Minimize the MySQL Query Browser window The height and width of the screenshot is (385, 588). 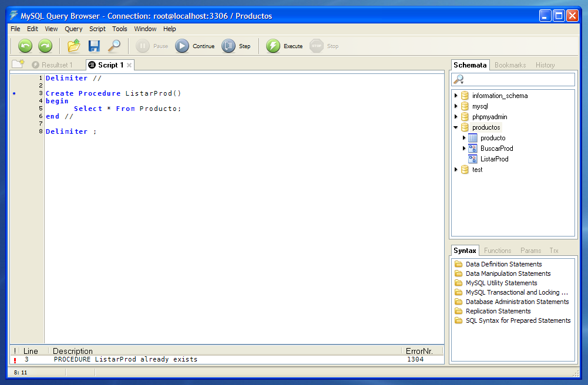[x=545, y=16]
